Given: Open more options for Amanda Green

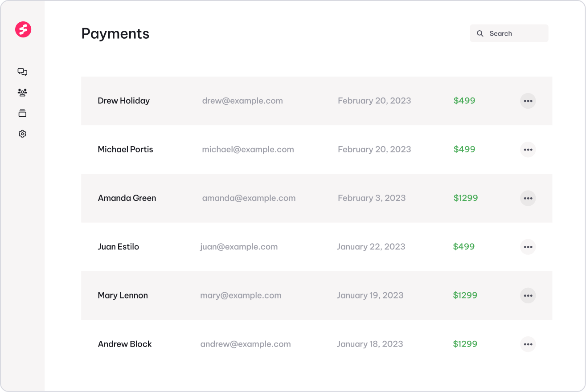Looking at the screenshot, I should 528,198.
